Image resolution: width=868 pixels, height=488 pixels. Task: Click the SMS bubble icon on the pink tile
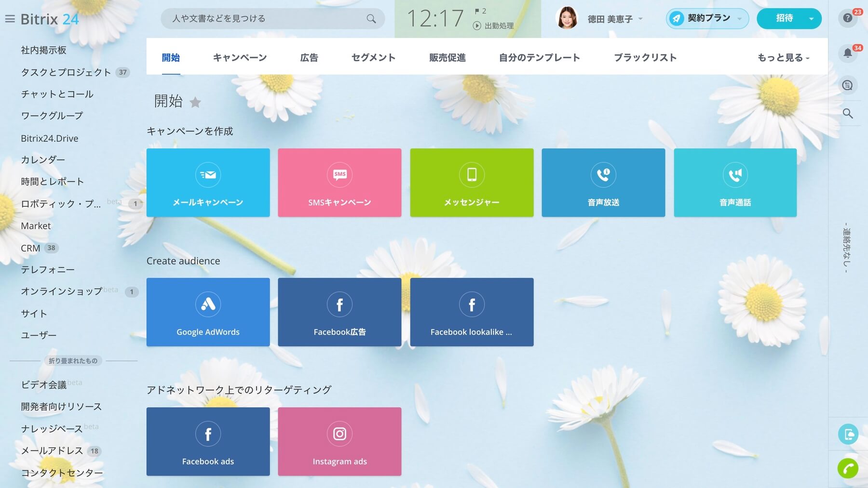coord(339,175)
